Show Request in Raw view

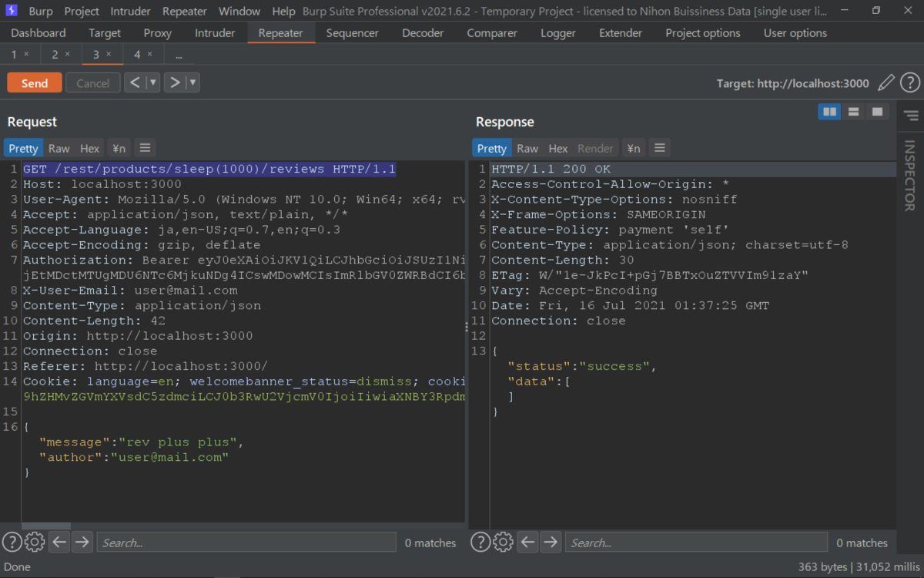point(59,148)
